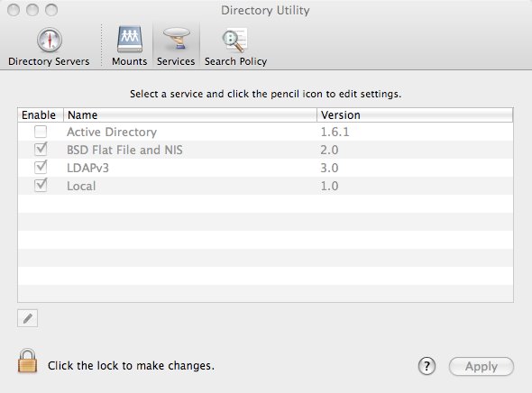Toggle the LDAPv3 checkbox
532x393 pixels.
tap(41, 167)
